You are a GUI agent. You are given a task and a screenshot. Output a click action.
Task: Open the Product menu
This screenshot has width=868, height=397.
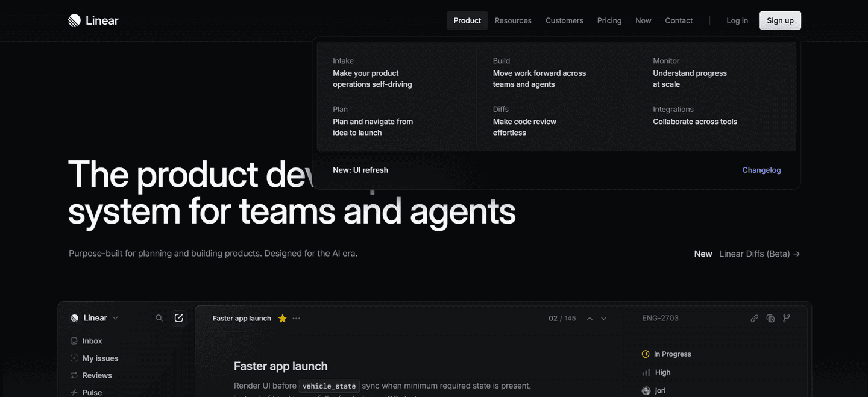[467, 20]
